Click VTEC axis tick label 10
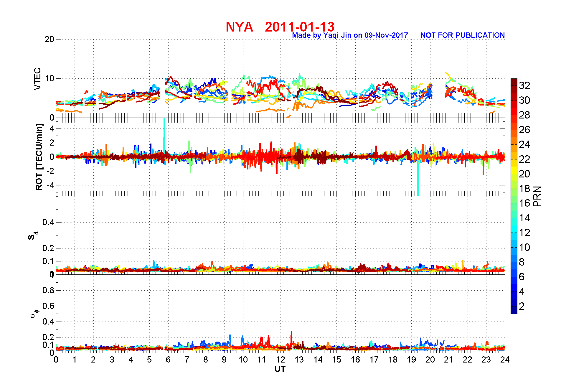 pos(49,78)
